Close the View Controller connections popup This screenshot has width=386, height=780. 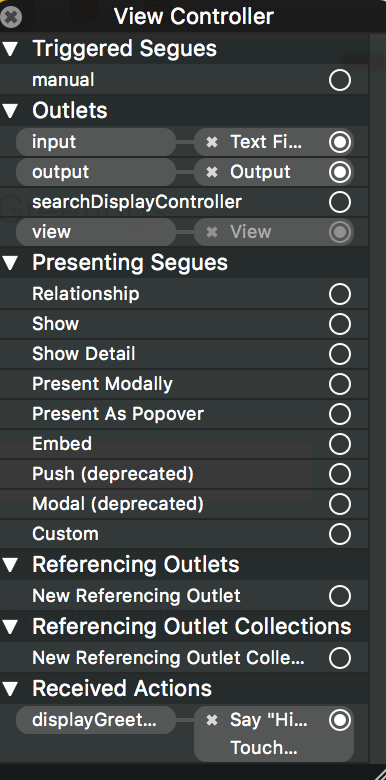10,17
